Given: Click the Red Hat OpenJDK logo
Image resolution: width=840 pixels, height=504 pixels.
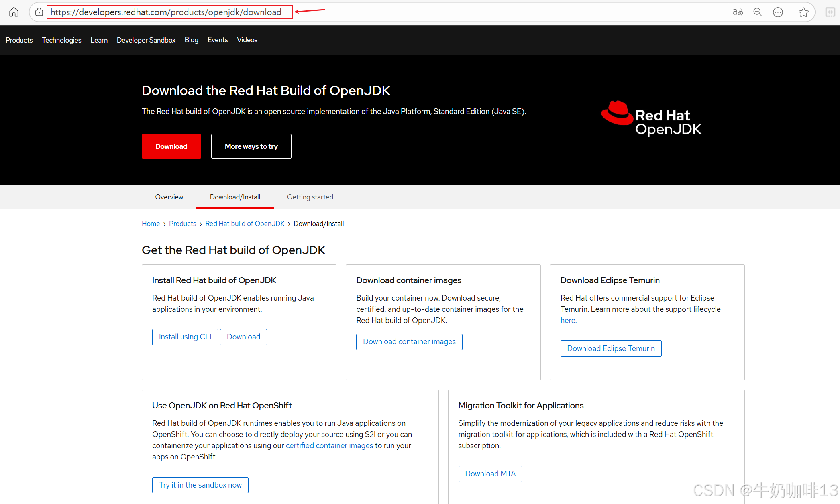Looking at the screenshot, I should pyautogui.click(x=651, y=118).
